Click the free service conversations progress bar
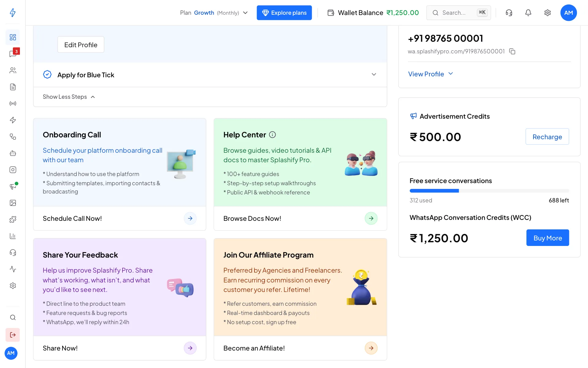588x368 pixels. coord(489,191)
